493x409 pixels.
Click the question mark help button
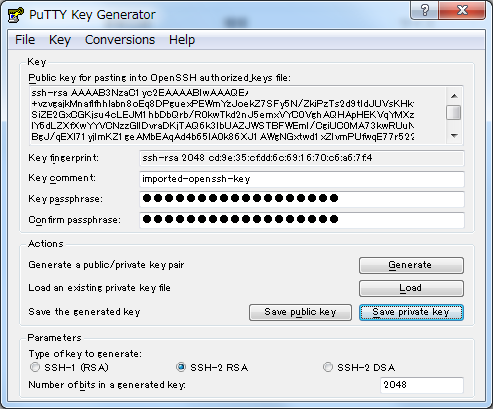(425, 10)
